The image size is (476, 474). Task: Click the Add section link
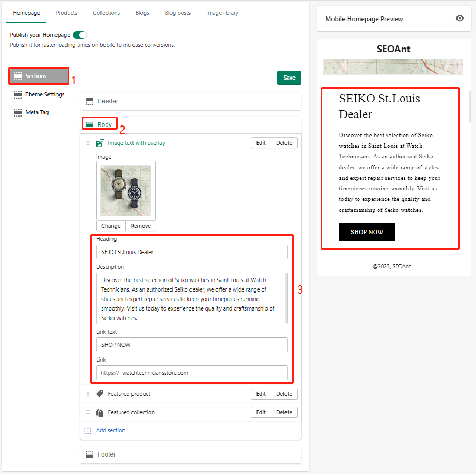(110, 430)
